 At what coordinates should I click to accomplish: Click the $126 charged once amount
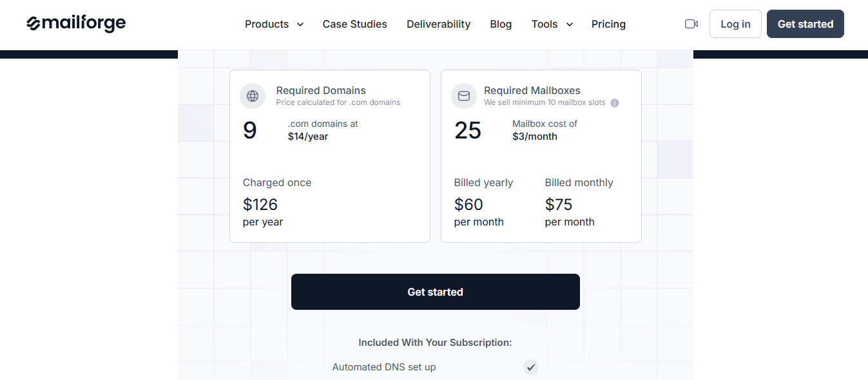pyautogui.click(x=260, y=204)
